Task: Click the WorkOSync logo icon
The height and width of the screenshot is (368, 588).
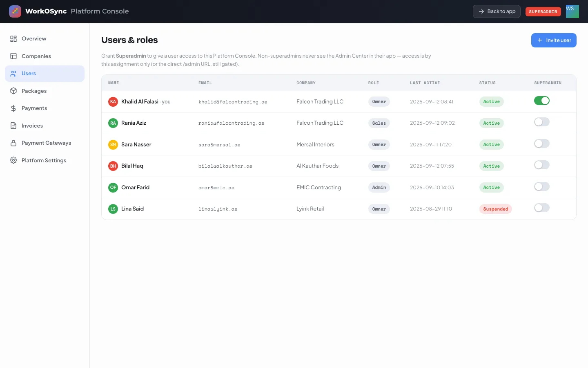Action: pyautogui.click(x=15, y=11)
